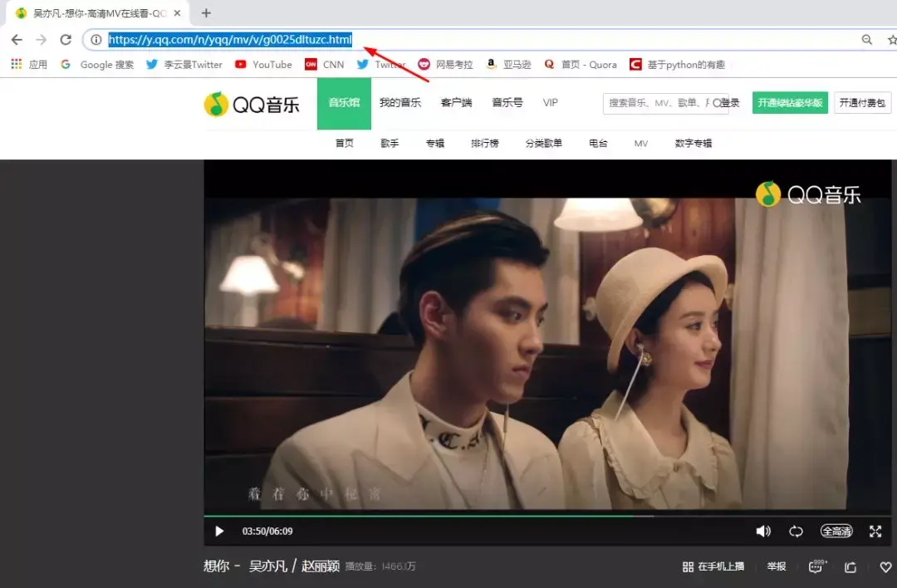Click the share icon below the video
Image resolution: width=897 pixels, height=588 pixels.
(x=850, y=567)
